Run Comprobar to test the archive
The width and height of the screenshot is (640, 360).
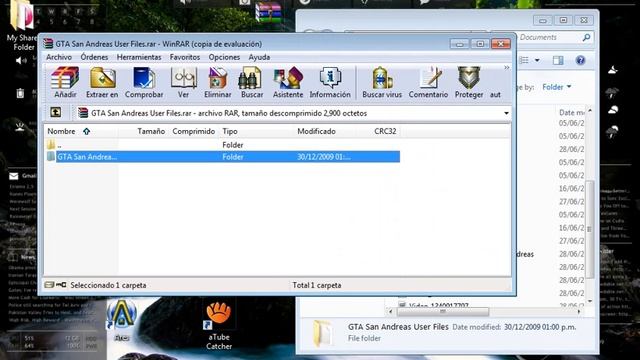(144, 82)
